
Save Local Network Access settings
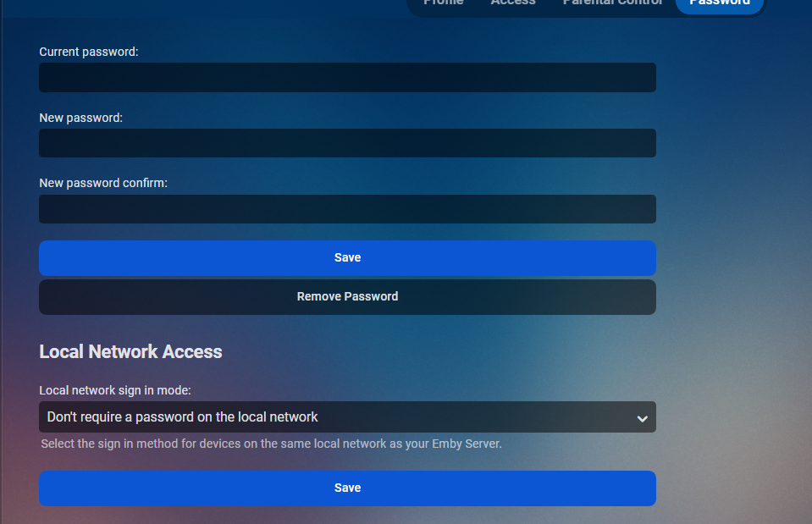tap(347, 488)
